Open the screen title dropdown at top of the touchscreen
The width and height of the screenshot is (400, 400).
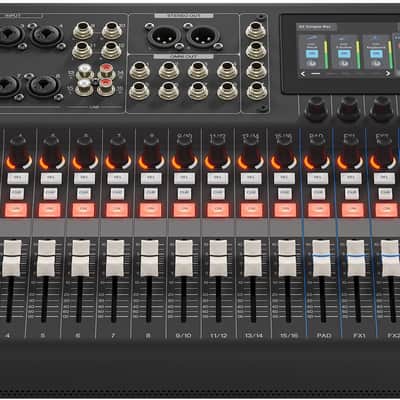pyautogui.click(x=316, y=27)
